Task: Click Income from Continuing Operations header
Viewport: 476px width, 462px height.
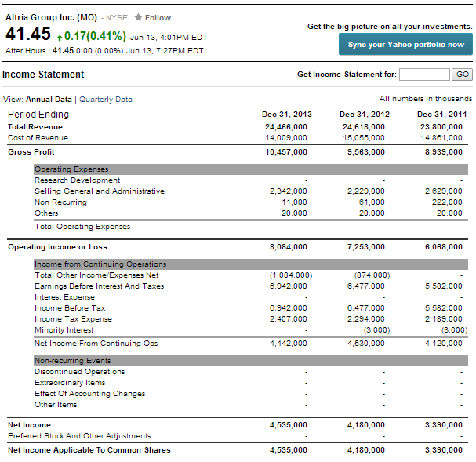Action: pos(251,264)
